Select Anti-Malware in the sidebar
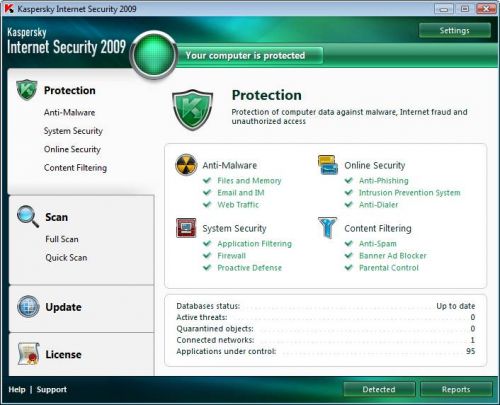The image size is (500, 405). point(69,112)
